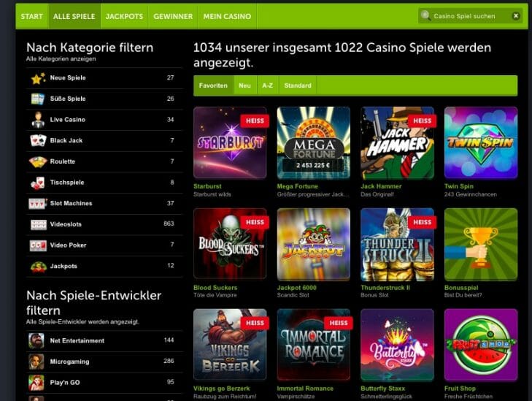
Task: Open the Twin Spin game thumbnail
Action: pos(481,143)
